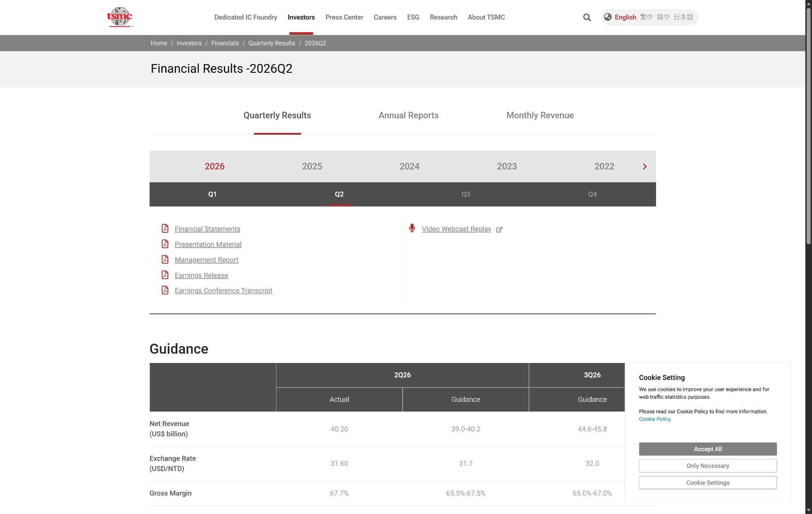Click the 2Q26 revenue guidance 39.0-40.2
Screen dimensions: 812x514
466,429
